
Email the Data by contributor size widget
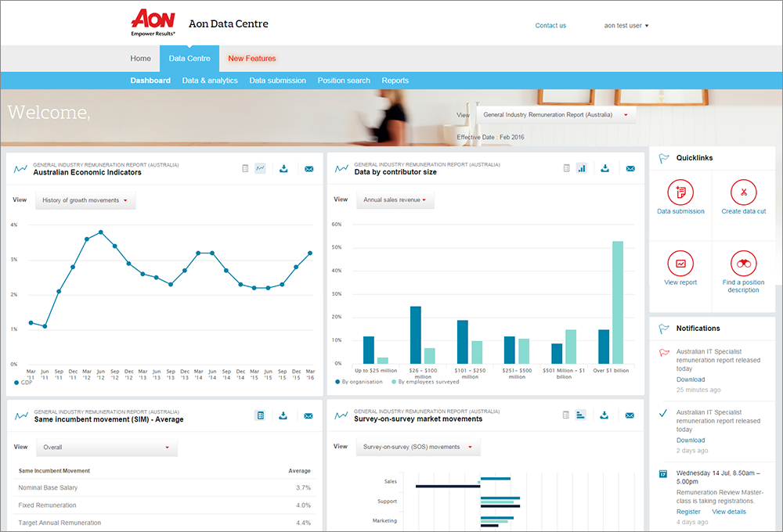tap(630, 168)
